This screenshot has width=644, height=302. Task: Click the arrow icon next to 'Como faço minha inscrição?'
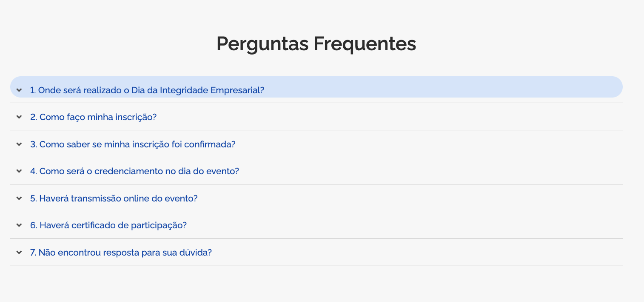[19, 117]
